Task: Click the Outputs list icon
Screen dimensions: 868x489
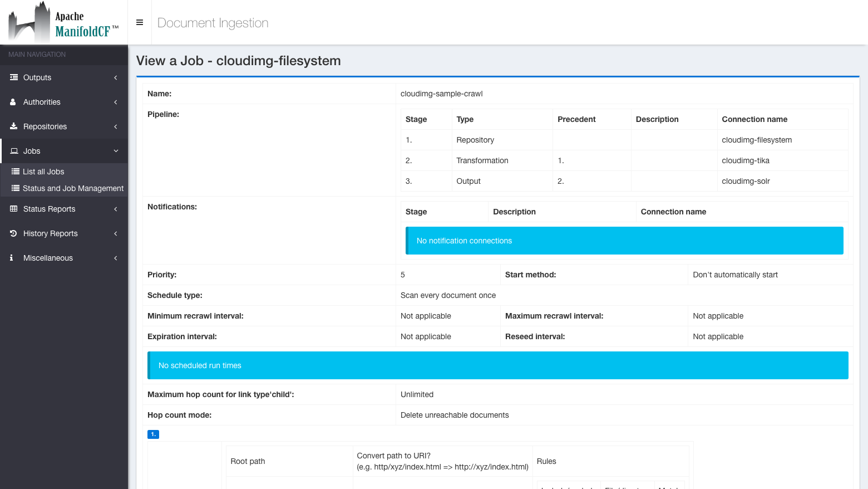Action: click(x=14, y=77)
